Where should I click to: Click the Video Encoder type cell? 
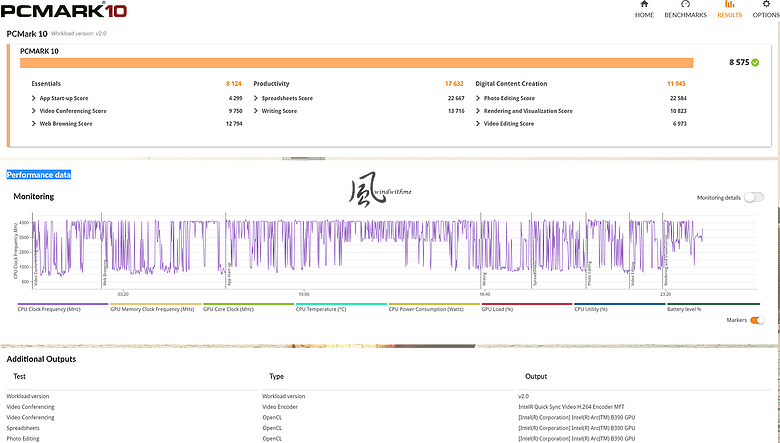pyautogui.click(x=280, y=407)
